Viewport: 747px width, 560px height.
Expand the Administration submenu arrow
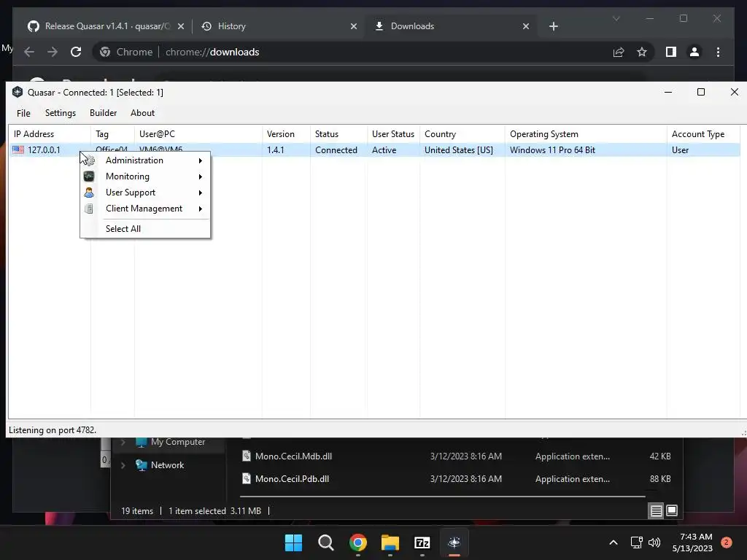click(201, 161)
